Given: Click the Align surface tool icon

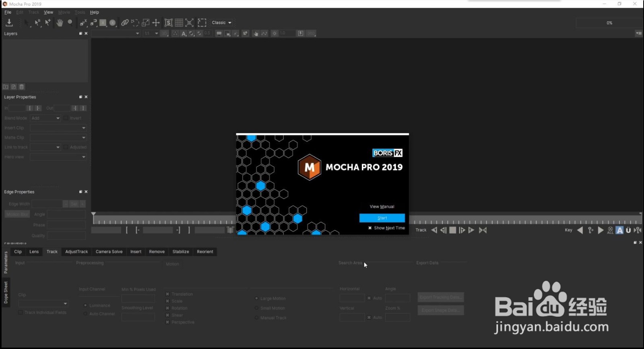Looking at the screenshot, I should [x=190, y=23].
